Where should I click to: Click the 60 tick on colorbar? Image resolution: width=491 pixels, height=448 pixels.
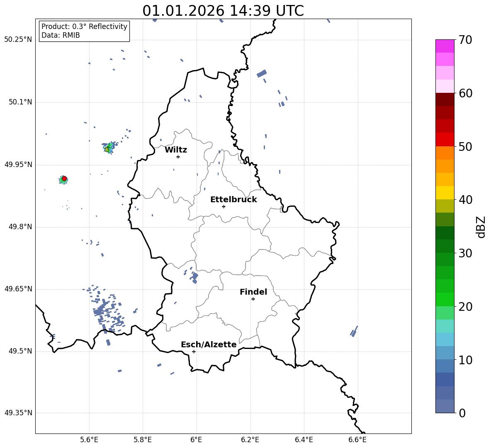click(x=465, y=93)
